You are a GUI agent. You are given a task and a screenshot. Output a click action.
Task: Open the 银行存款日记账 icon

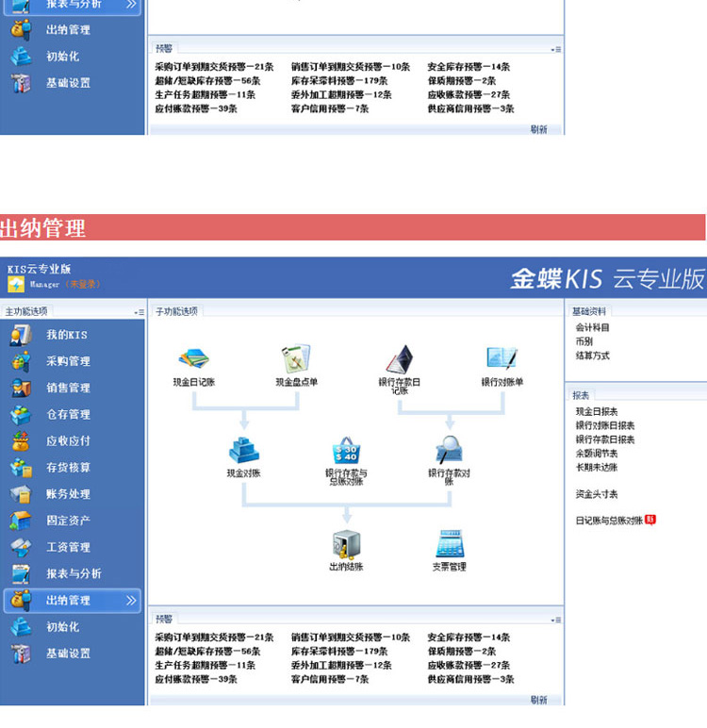(x=400, y=359)
